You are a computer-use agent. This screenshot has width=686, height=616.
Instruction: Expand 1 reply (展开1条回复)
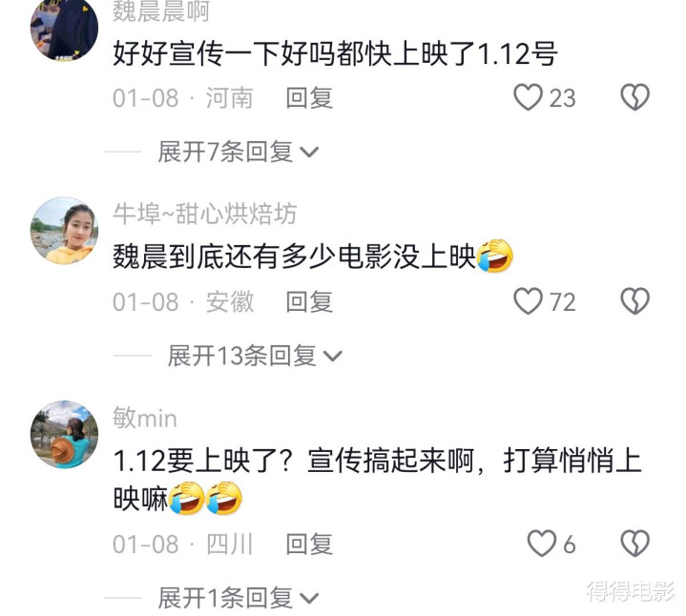239,598
